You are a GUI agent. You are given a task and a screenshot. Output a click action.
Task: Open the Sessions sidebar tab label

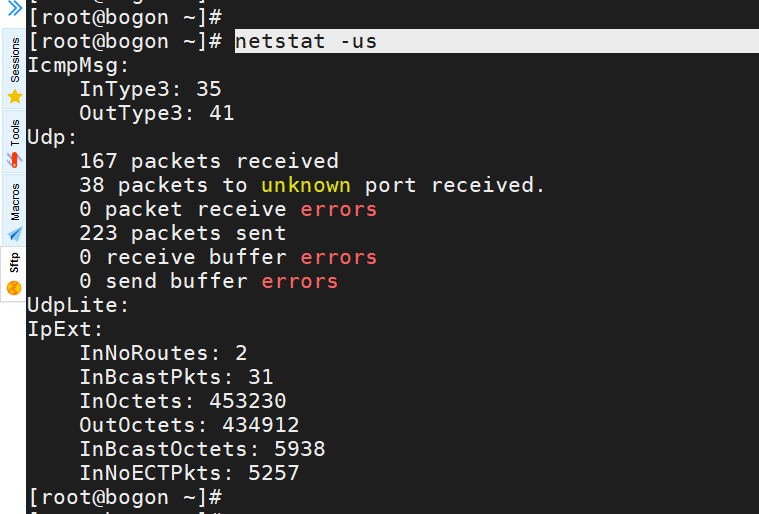pos(15,62)
